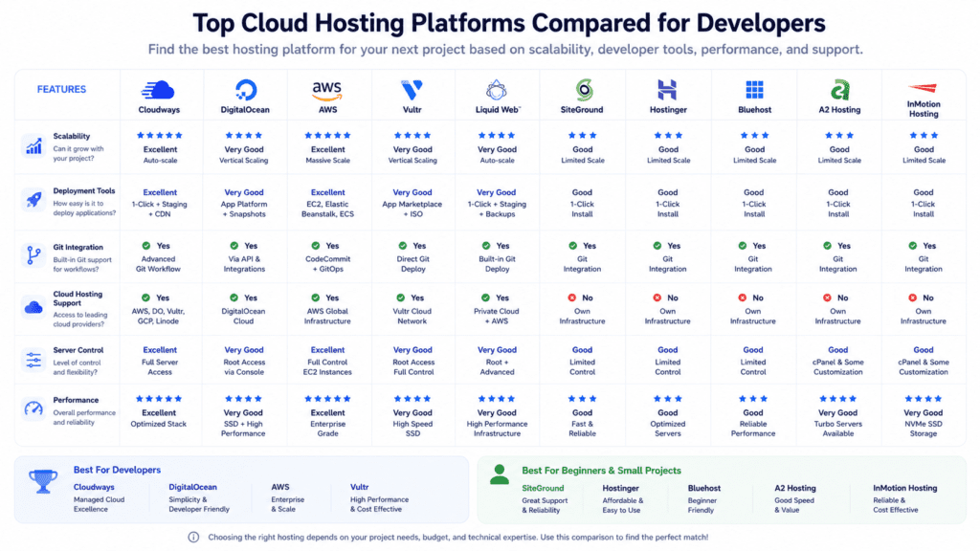Click the 'Best For Developers' heading
This screenshot has width=980, height=551.
pos(117,470)
